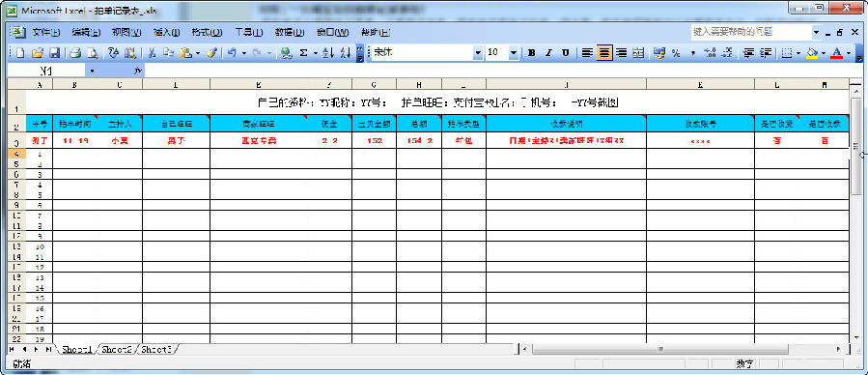Sort ascending with the A-Z icon
This screenshot has height=375, width=868.
(327, 53)
